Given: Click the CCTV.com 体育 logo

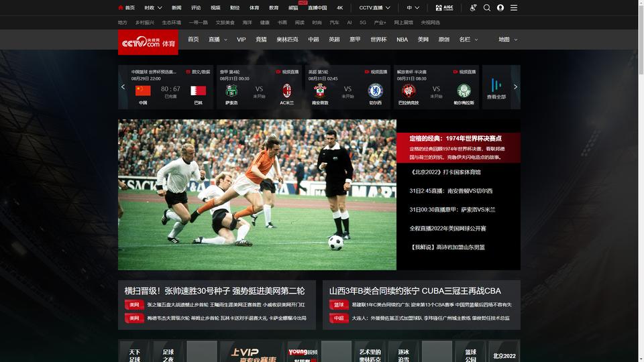Looking at the screenshot, I should tap(148, 42).
